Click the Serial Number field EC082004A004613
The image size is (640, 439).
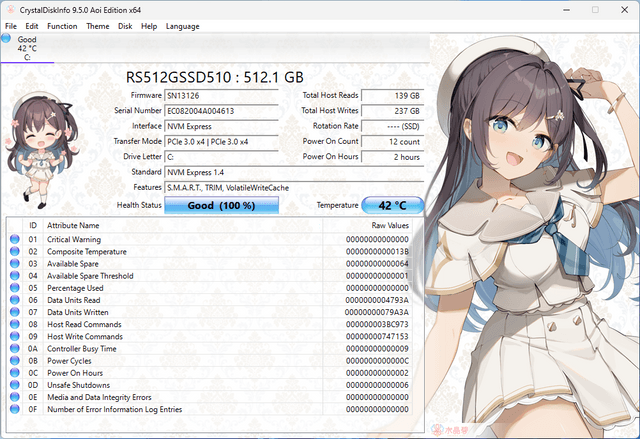[x=221, y=111]
